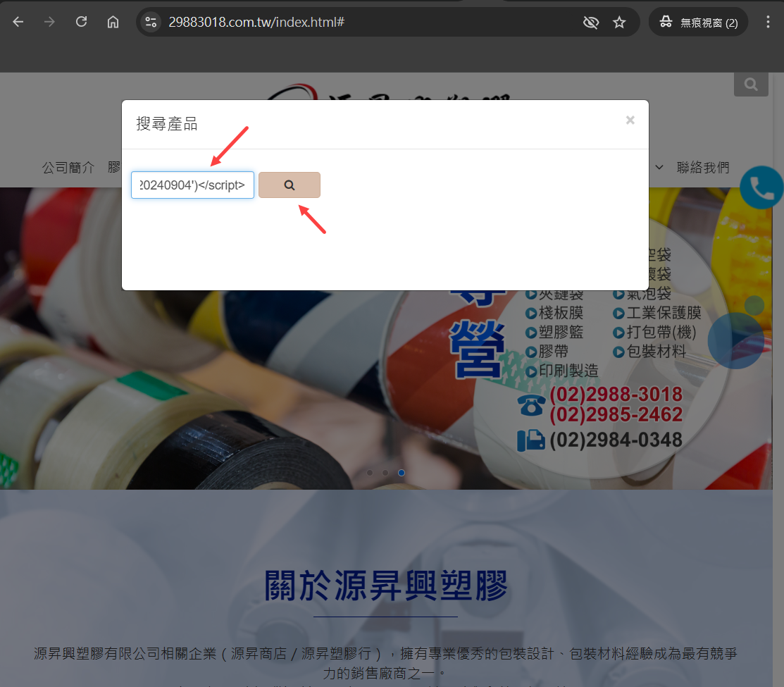Close the 搜尋產品 dialog
784x687 pixels.
coord(630,120)
